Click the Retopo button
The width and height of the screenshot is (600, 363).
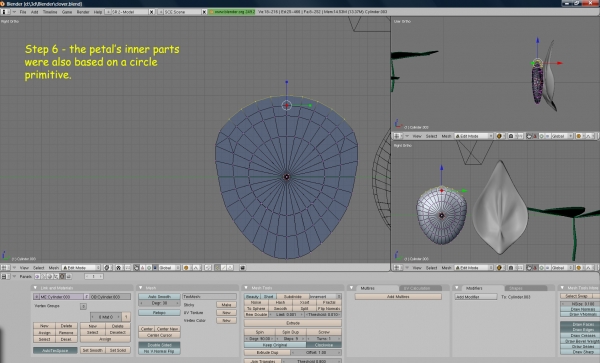[159, 313]
